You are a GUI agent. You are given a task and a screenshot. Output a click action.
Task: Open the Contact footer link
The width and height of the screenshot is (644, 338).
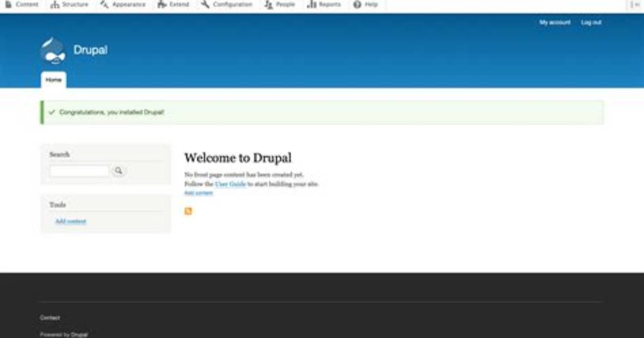50,318
